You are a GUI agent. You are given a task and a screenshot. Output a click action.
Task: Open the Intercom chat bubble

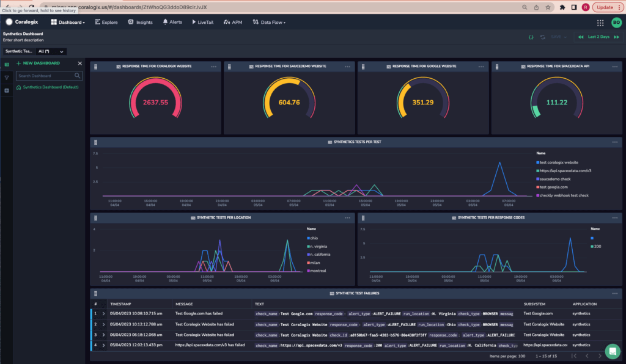[x=613, y=351]
